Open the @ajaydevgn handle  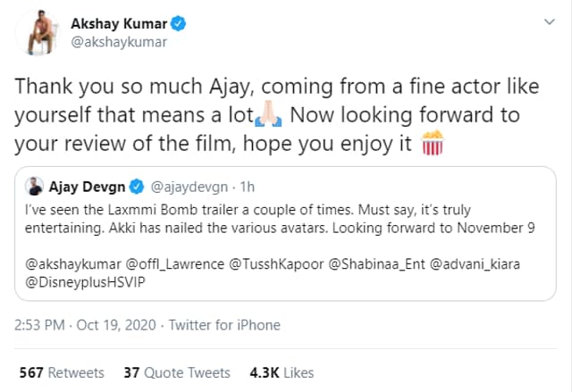point(189,187)
